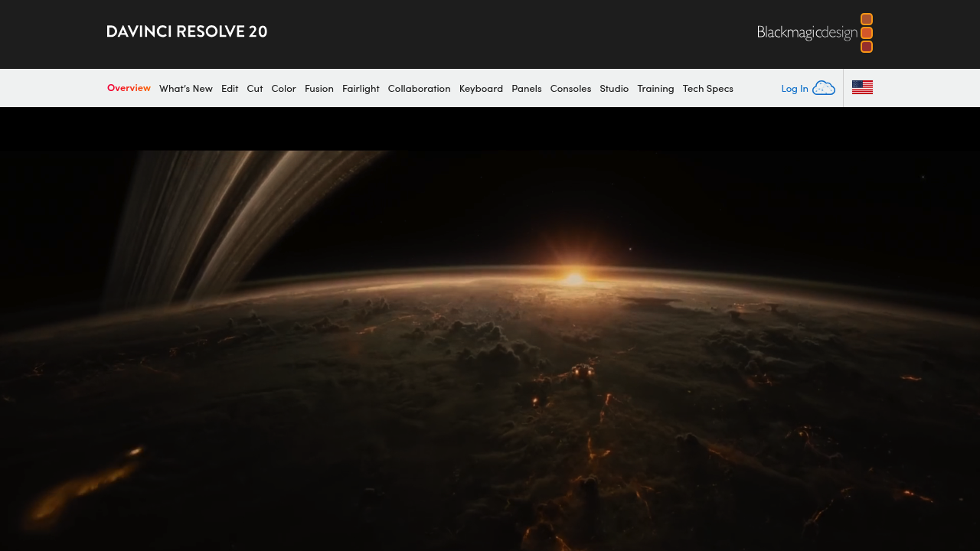
Task: Open the Keyboard product page
Action: tap(481, 88)
